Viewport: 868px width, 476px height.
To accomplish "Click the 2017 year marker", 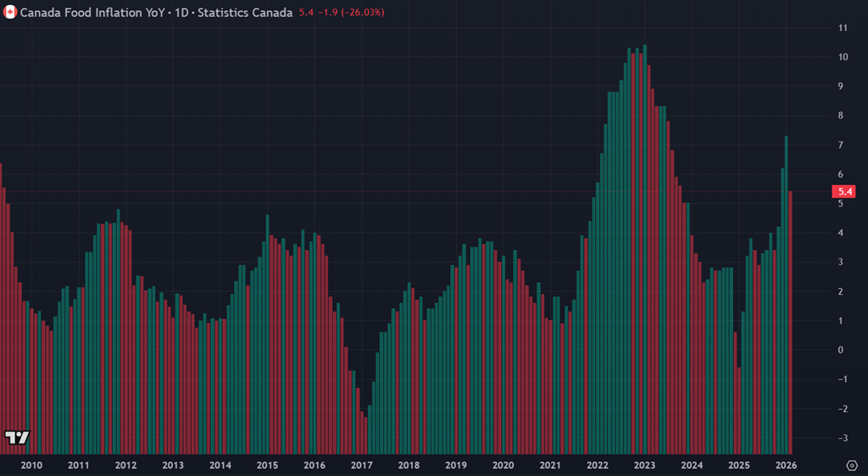I will [361, 465].
